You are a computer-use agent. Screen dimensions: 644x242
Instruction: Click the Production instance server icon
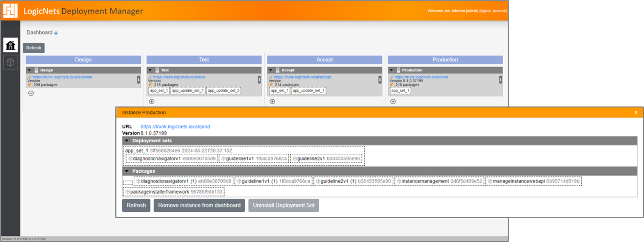[x=398, y=70]
